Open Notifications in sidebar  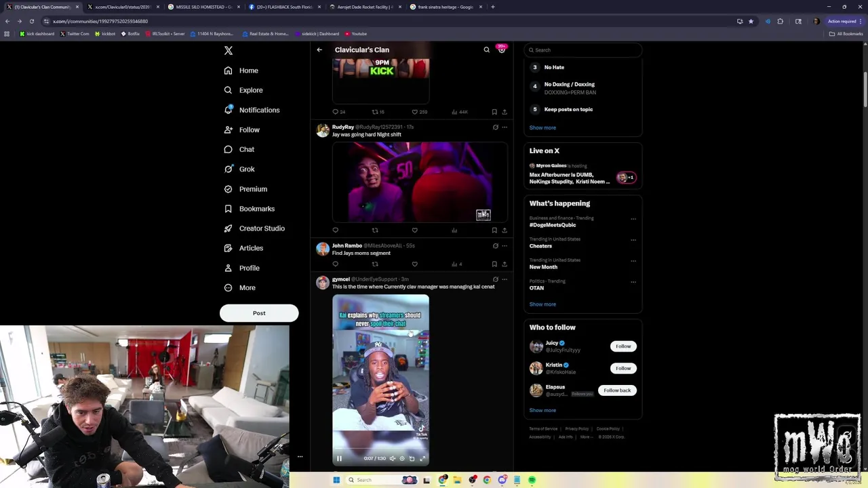tap(251, 110)
